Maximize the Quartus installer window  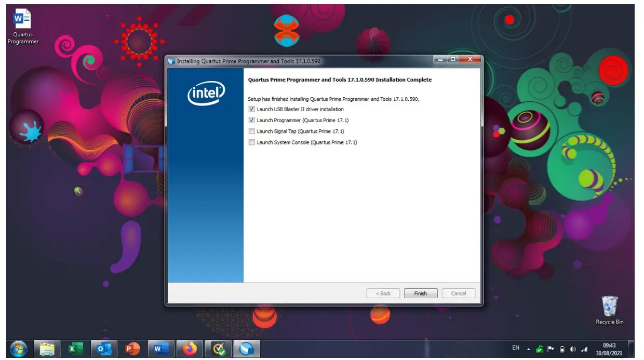453,59
